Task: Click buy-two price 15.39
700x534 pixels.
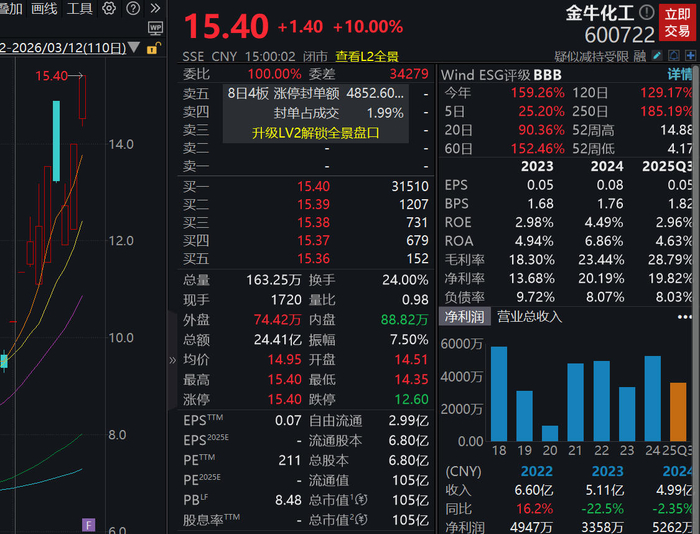Action: coord(313,204)
